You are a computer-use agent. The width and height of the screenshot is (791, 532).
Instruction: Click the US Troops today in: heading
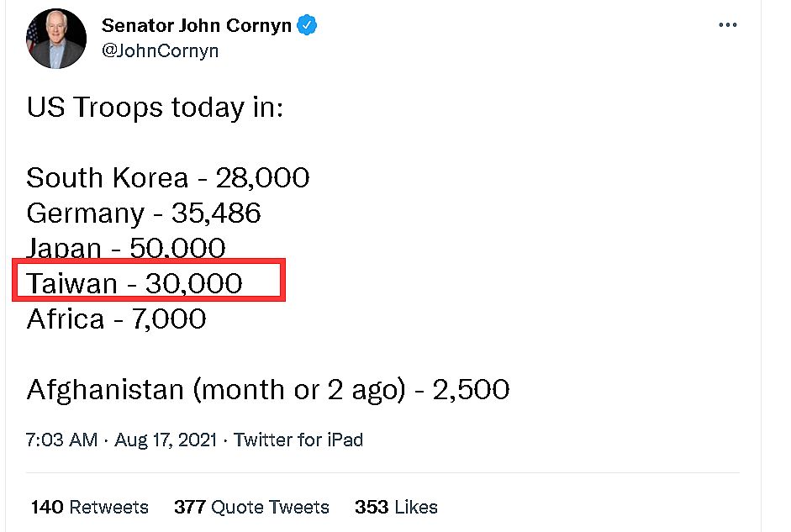(155, 108)
